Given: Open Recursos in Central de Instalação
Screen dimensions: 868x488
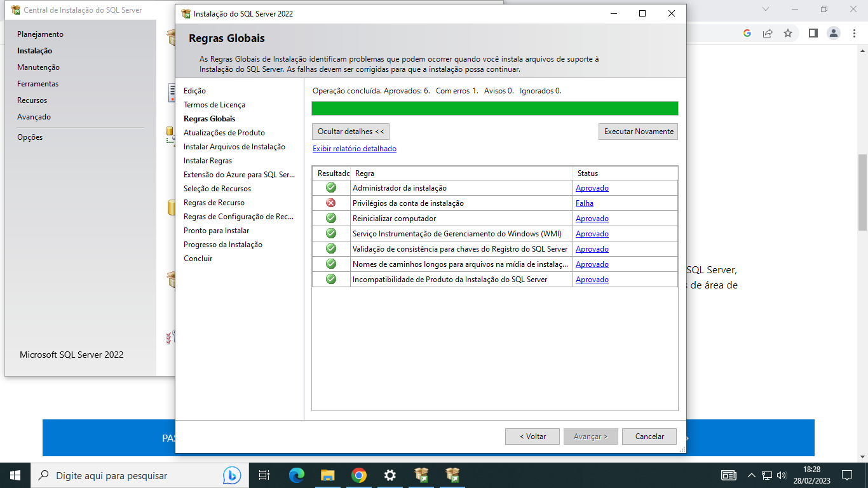Looking at the screenshot, I should pyautogui.click(x=32, y=100).
